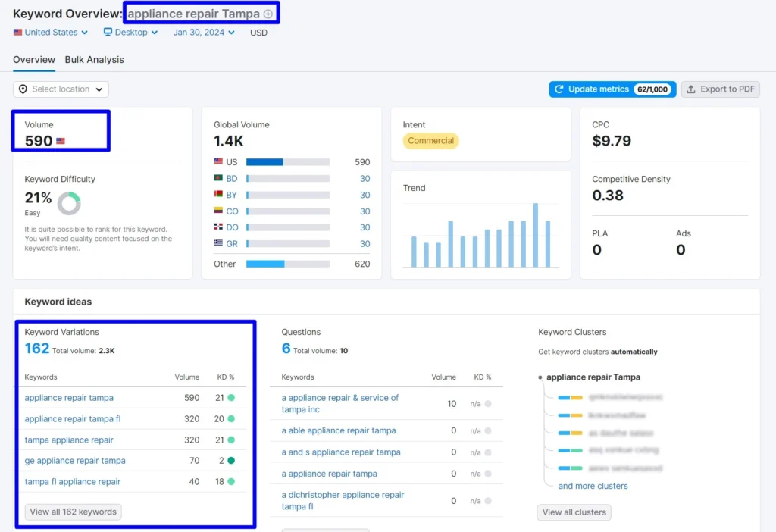Open 'a appliance repair & service of tampa inc' link
Image resolution: width=776 pixels, height=532 pixels.
point(340,403)
